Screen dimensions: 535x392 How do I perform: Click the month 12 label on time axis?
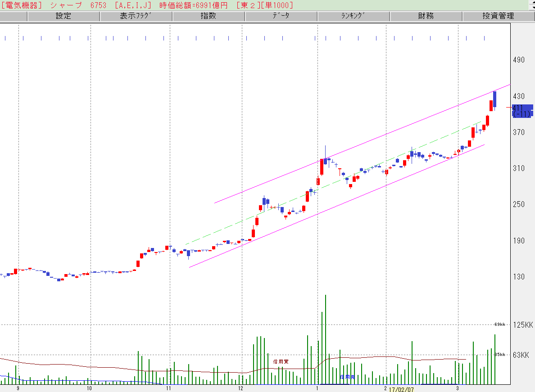[x=241, y=388]
